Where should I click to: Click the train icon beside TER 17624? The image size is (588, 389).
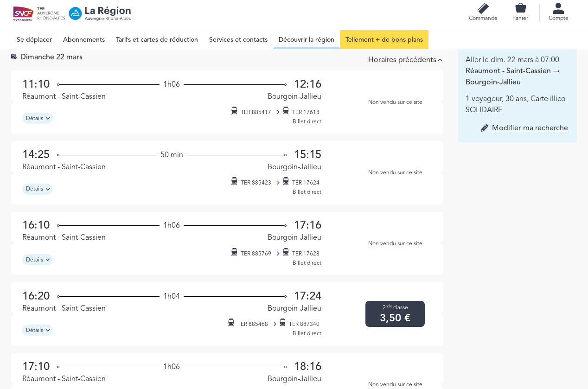286,181
